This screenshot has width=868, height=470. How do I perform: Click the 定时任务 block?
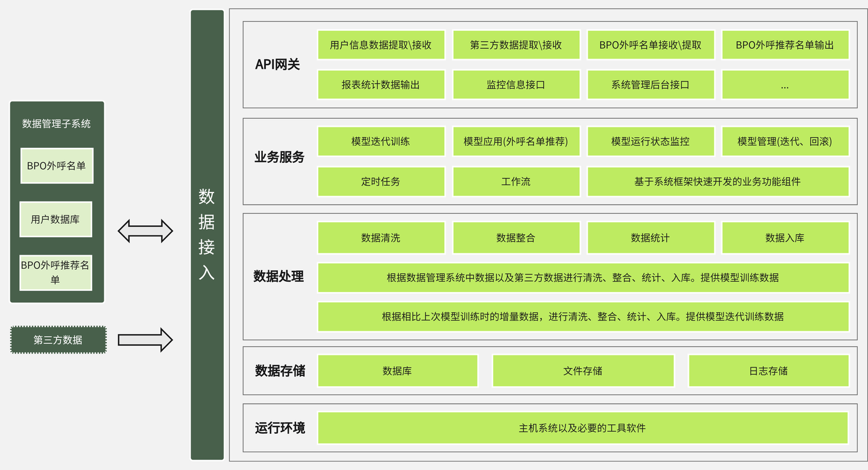(x=381, y=182)
